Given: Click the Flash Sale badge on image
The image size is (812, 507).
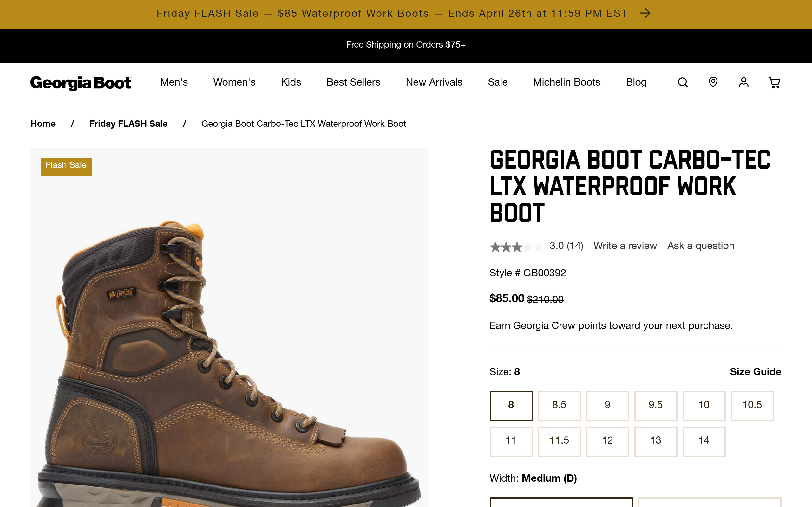Looking at the screenshot, I should 66,166.
